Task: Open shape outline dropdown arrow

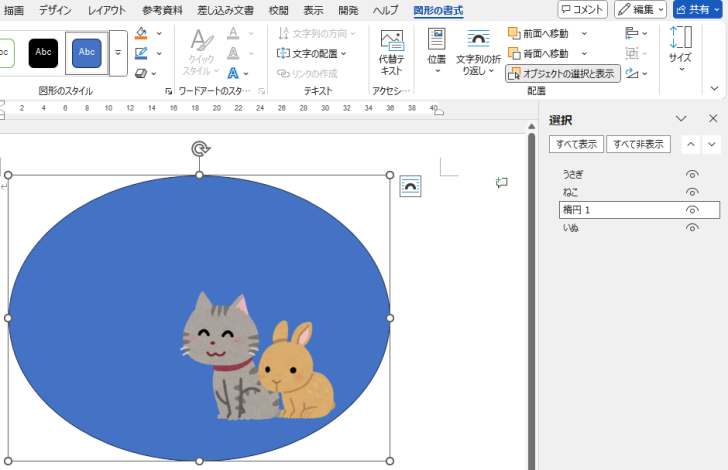Action: 159,53
